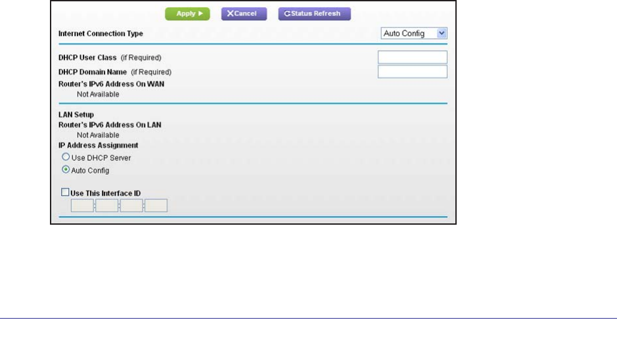Click the 'Internet Connection Type' label
The width and height of the screenshot is (617, 364).
pos(101,34)
